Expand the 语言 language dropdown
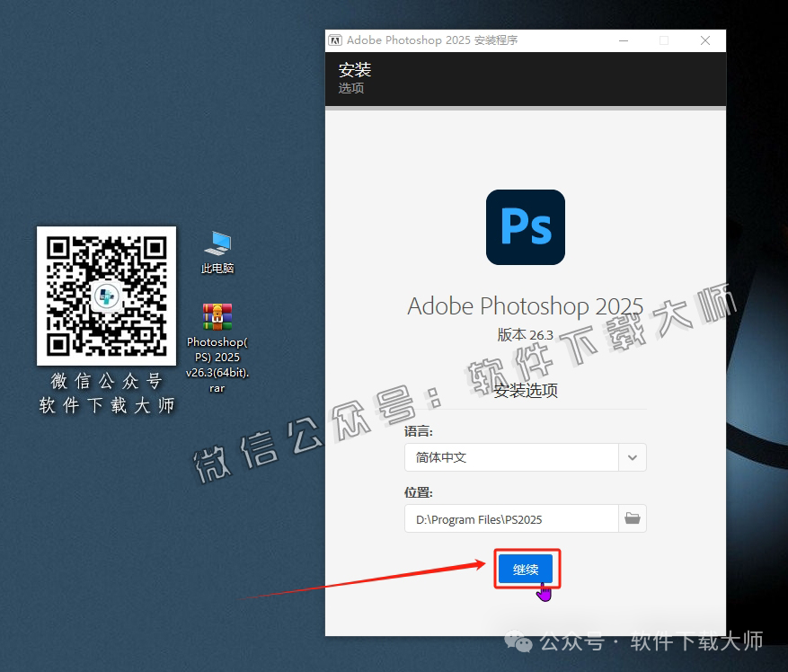The height and width of the screenshot is (672, 788). tap(632, 457)
